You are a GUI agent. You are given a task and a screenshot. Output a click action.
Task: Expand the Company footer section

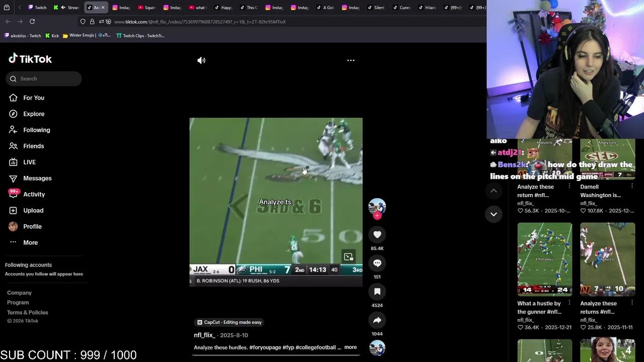pyautogui.click(x=19, y=293)
